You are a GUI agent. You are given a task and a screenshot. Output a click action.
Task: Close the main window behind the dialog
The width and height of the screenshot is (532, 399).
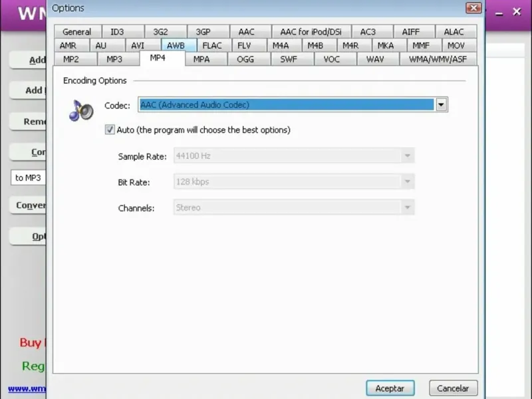point(517,12)
